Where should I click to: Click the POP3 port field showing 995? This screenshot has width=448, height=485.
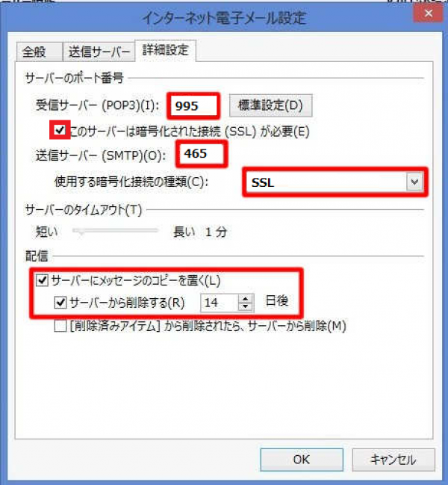pos(193,106)
